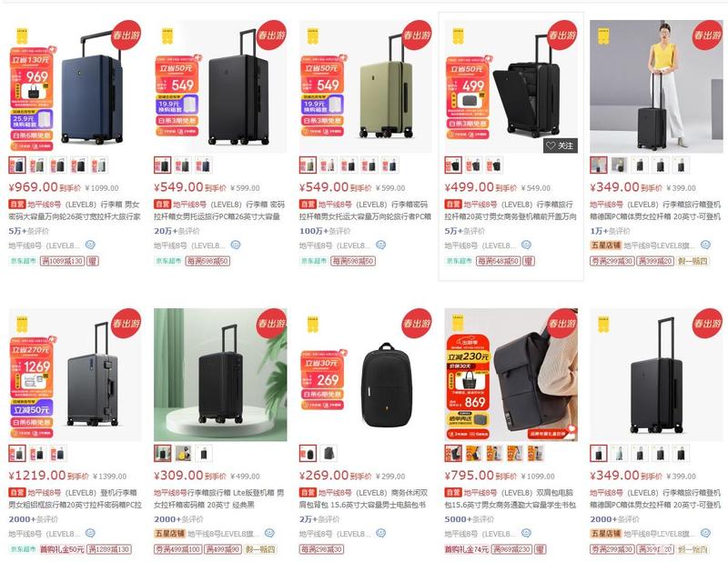Viewport: 728px width, 562px height.
Task: Open the customer service chat icon for the ¥269.00 backpack
Action: (x=381, y=533)
